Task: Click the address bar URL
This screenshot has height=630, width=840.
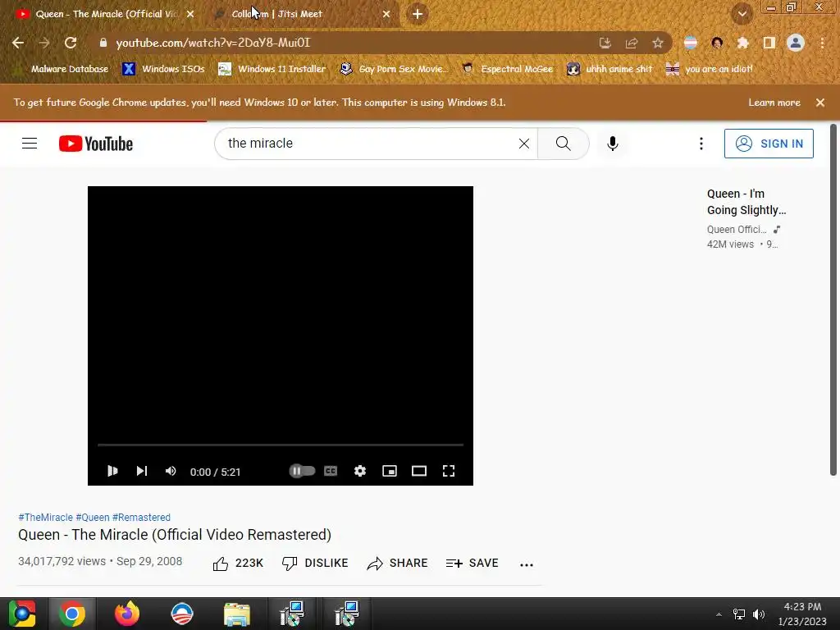Action: coord(213,43)
